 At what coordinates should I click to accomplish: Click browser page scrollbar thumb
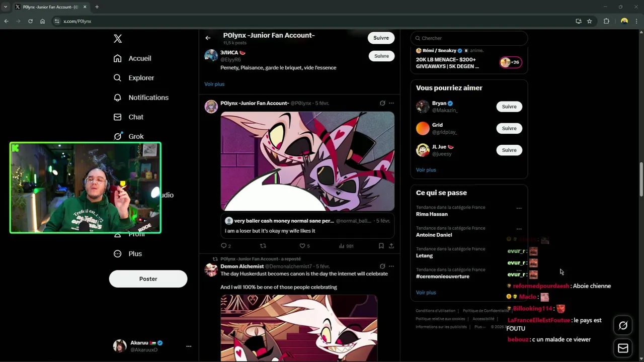pyautogui.click(x=641, y=179)
